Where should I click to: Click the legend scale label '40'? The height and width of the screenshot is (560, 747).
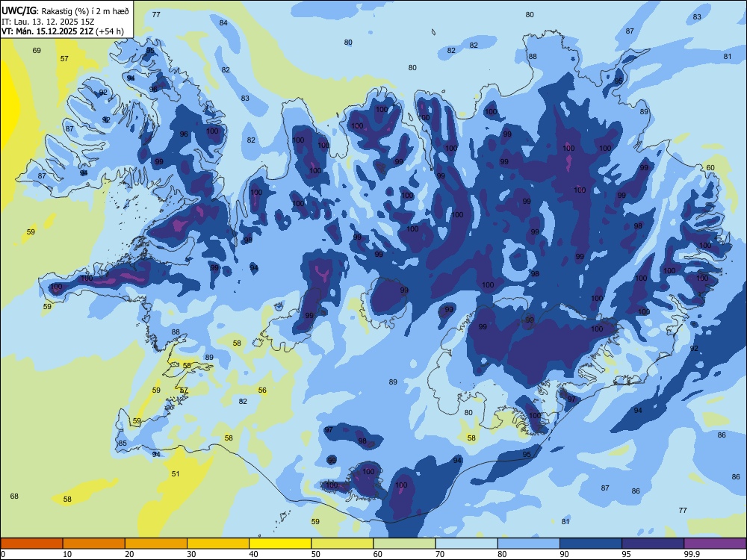tap(253, 554)
